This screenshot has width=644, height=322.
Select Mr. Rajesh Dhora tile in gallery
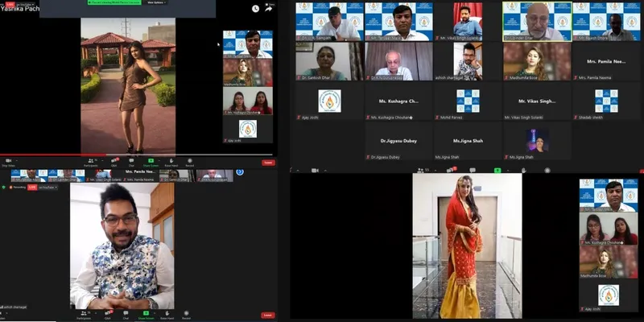tap(606, 22)
